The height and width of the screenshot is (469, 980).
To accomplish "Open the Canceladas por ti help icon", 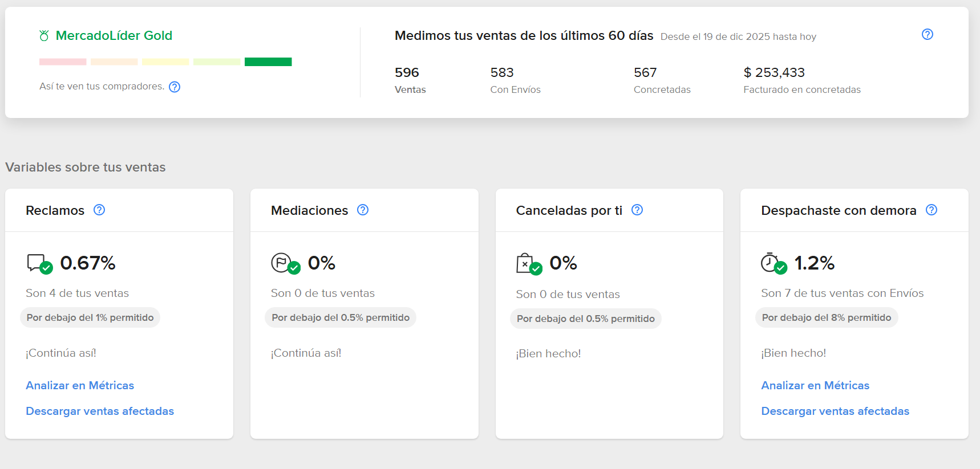I will tap(637, 210).
